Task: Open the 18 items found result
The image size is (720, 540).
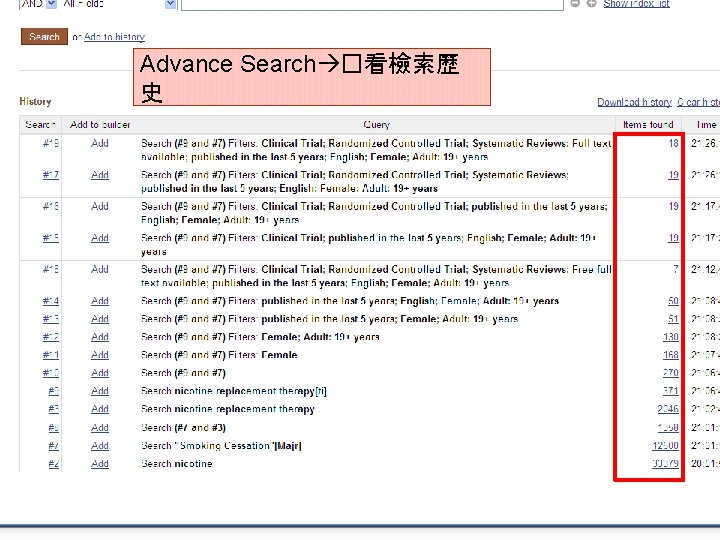Action: pos(673,143)
